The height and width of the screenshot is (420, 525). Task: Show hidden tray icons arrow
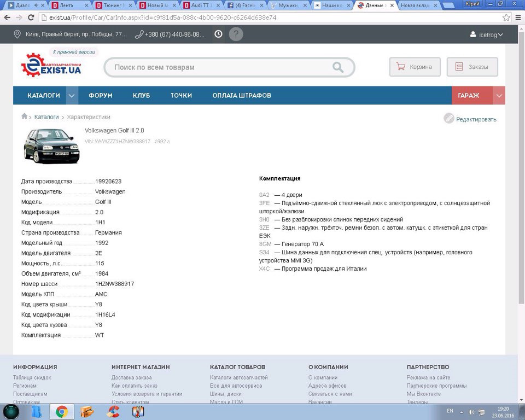coord(462,412)
